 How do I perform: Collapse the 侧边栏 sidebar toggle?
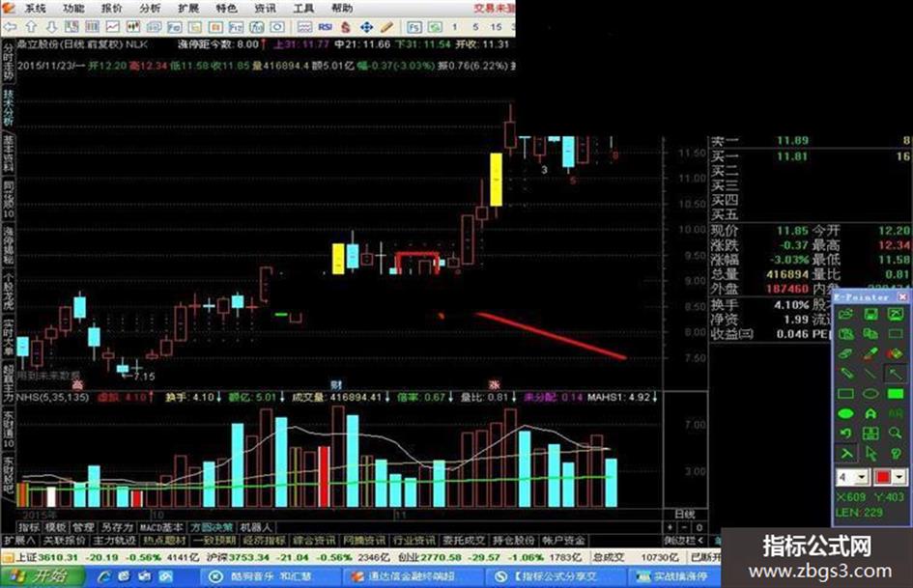pyautogui.click(x=684, y=541)
